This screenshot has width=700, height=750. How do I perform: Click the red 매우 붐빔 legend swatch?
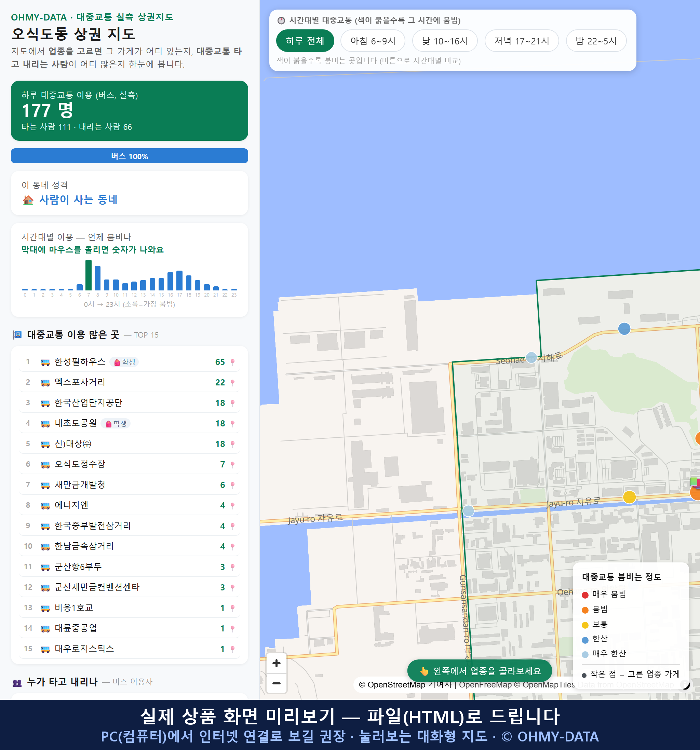click(585, 595)
